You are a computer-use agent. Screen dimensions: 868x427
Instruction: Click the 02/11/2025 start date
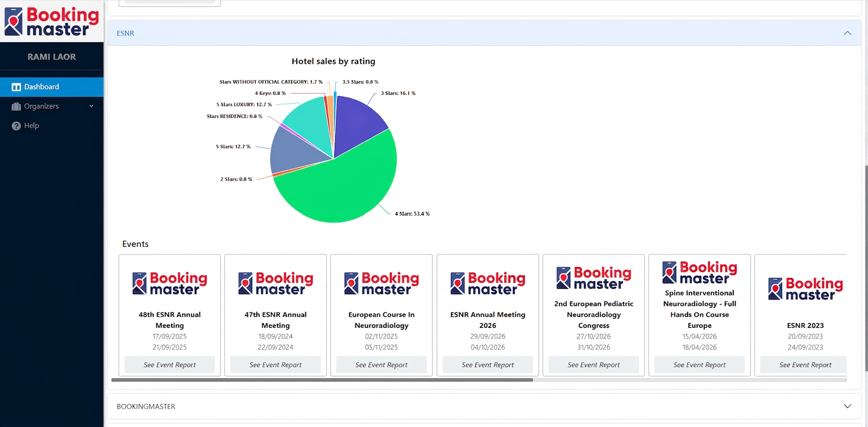click(x=381, y=336)
